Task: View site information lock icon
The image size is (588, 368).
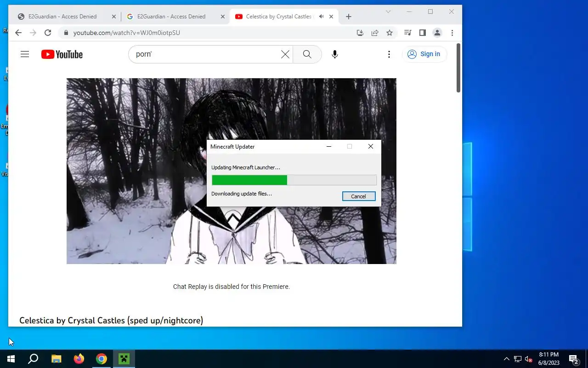Action: (x=66, y=33)
